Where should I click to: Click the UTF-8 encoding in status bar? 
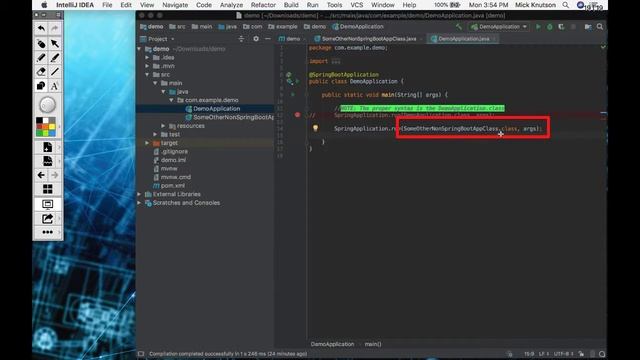[563, 354]
